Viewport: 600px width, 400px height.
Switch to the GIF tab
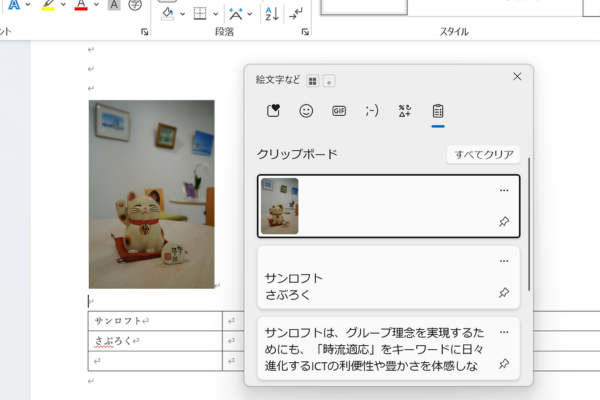coord(339,111)
